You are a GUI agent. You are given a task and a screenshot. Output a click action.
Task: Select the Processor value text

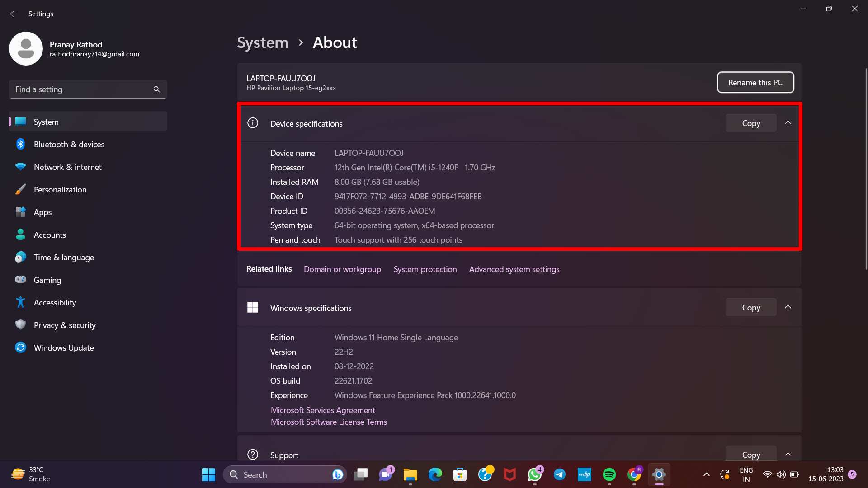click(x=415, y=168)
